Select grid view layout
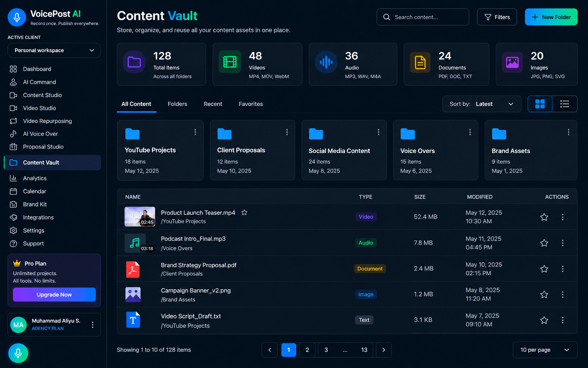 [x=540, y=104]
